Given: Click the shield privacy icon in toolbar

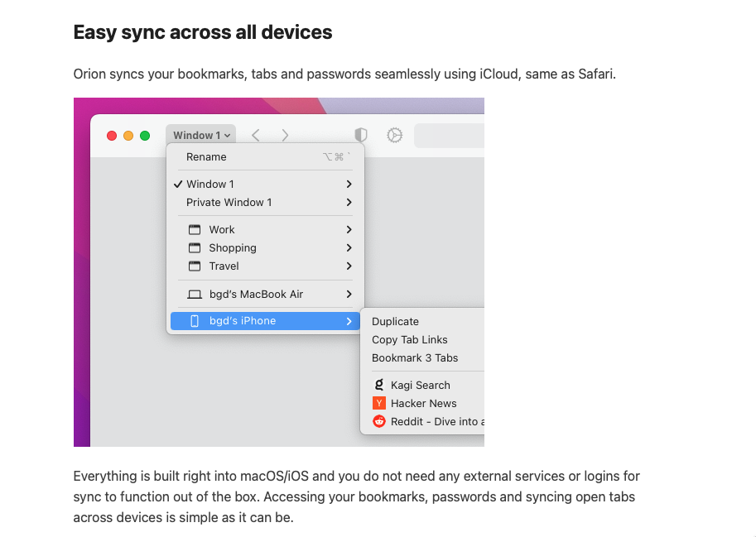Looking at the screenshot, I should [x=360, y=135].
